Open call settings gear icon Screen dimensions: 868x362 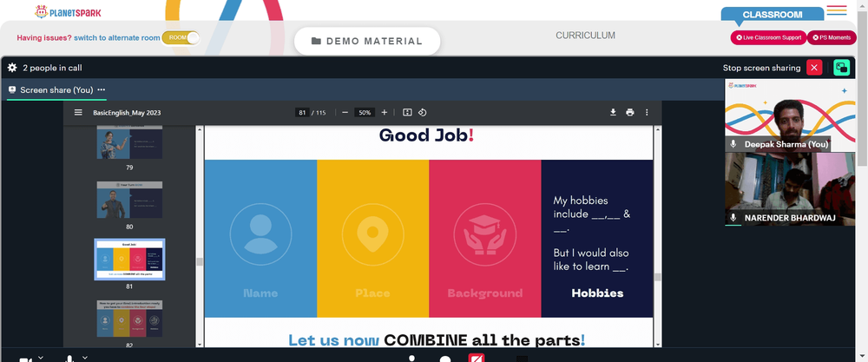click(x=12, y=68)
